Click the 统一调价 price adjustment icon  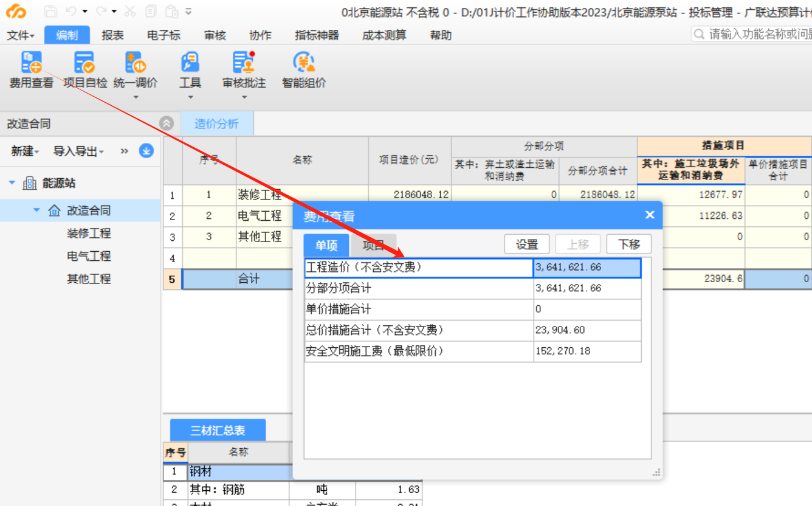click(136, 63)
